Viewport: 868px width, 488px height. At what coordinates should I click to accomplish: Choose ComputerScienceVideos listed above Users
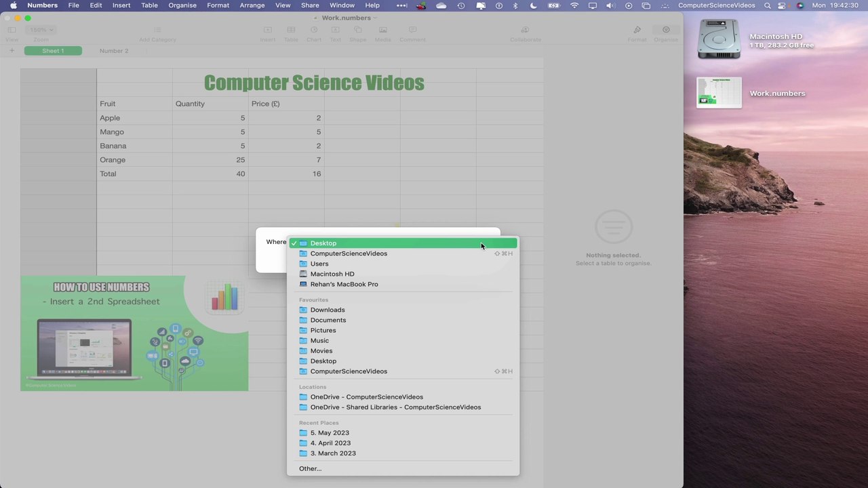(403, 253)
